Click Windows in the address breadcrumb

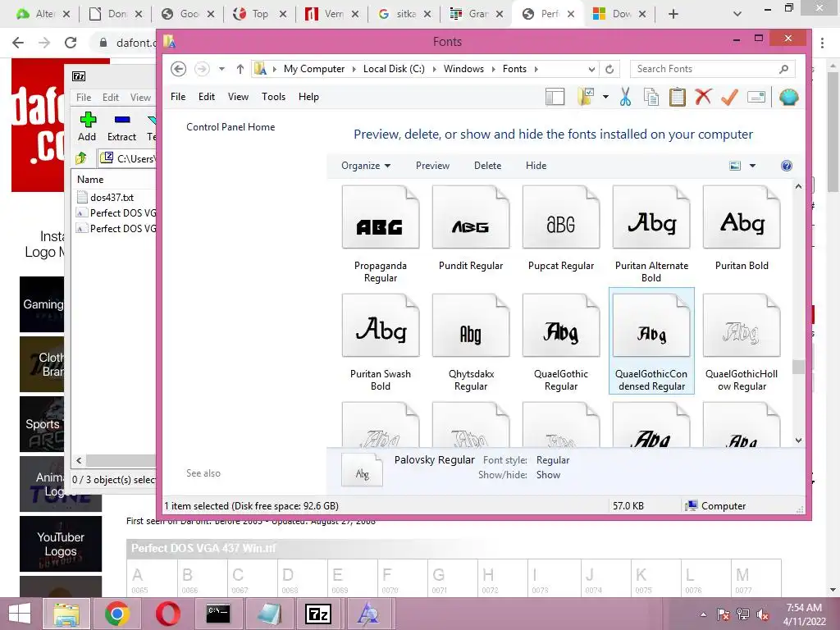463,69
